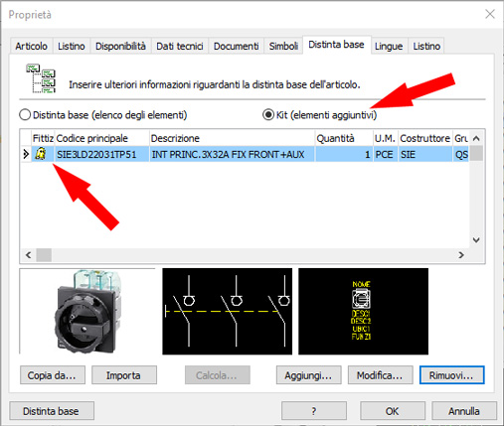Click the Importa button
This screenshot has width=504, height=426.
[124, 375]
